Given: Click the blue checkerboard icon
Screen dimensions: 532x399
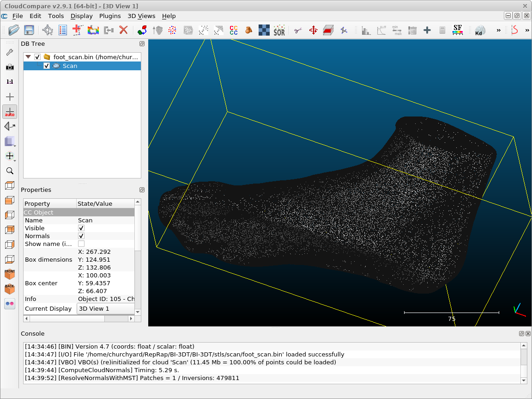Looking at the screenshot, I should click(264, 30).
